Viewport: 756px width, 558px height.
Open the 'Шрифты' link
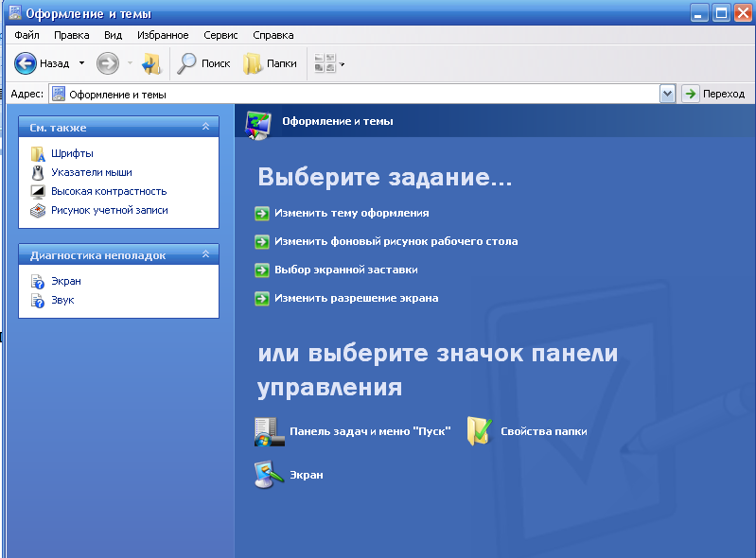(72, 154)
